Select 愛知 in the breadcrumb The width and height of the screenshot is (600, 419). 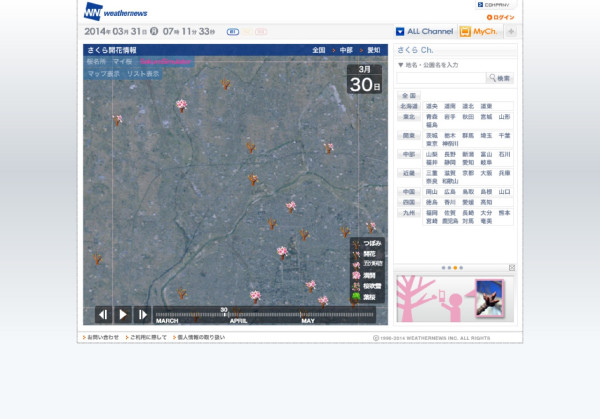coord(373,50)
